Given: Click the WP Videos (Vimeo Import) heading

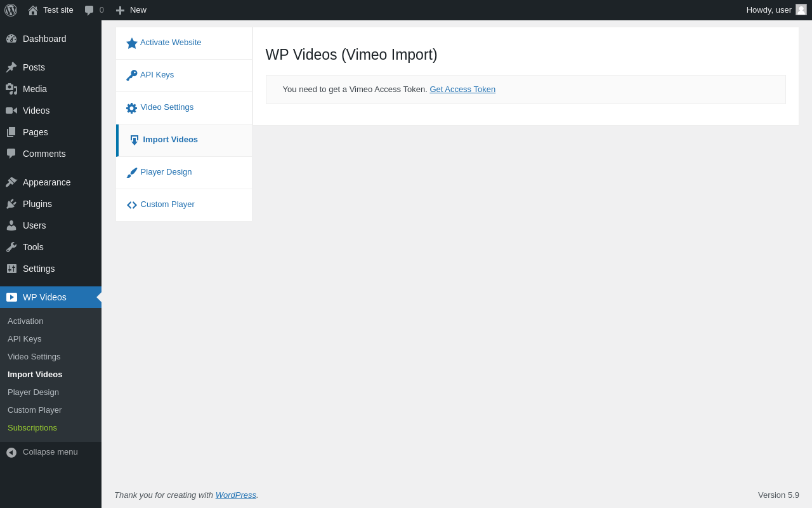Looking at the screenshot, I should tap(351, 55).
